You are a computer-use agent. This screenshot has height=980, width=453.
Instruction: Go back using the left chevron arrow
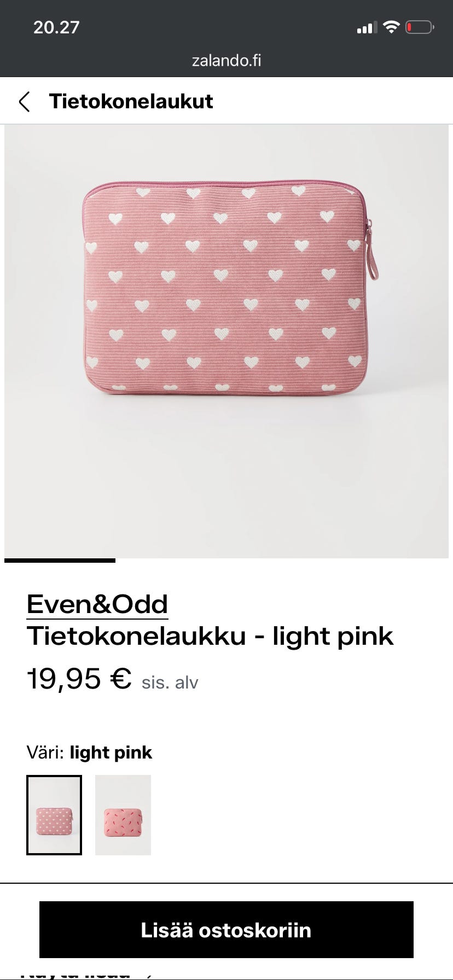(x=24, y=102)
